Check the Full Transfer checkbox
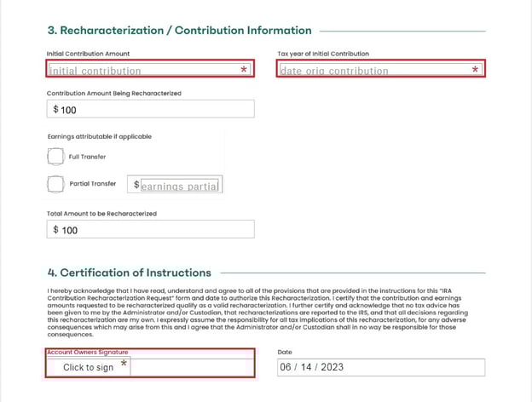Screen dimensions: 532x402 coord(55,157)
